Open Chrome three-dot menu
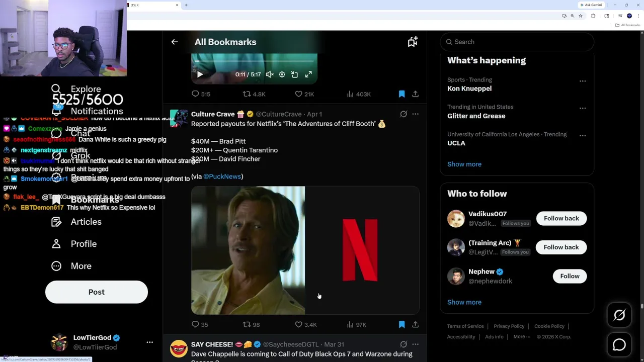The image size is (644, 362). pyautogui.click(x=638, y=16)
